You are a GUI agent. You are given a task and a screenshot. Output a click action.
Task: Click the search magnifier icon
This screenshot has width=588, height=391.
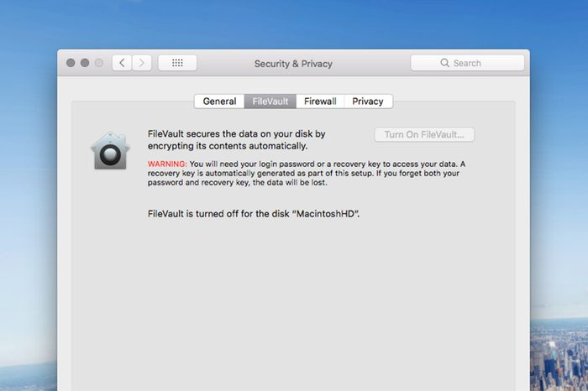point(444,63)
